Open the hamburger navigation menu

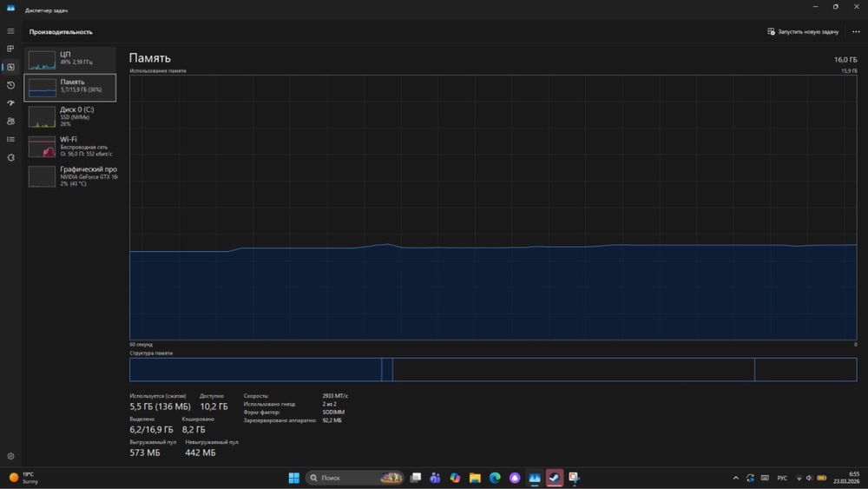click(x=10, y=31)
